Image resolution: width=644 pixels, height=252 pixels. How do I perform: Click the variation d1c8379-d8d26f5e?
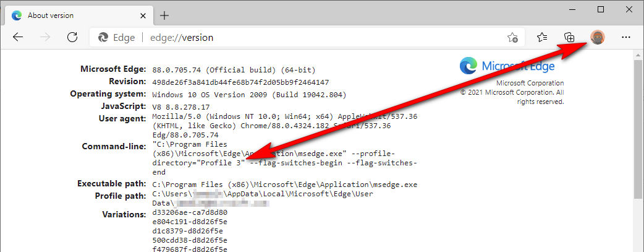click(x=187, y=231)
